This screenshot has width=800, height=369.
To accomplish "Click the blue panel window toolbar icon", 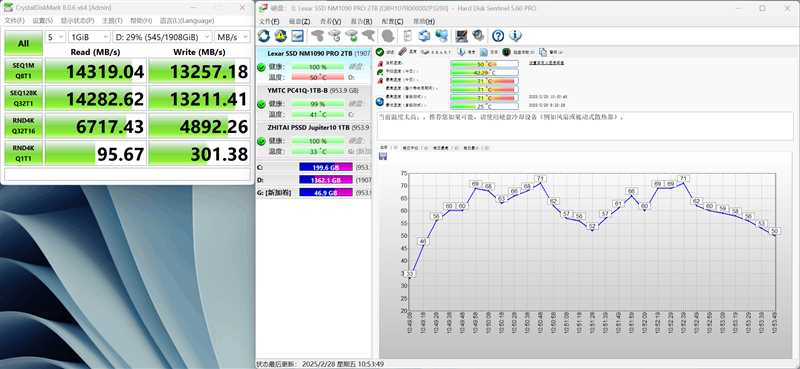I will 297,36.
